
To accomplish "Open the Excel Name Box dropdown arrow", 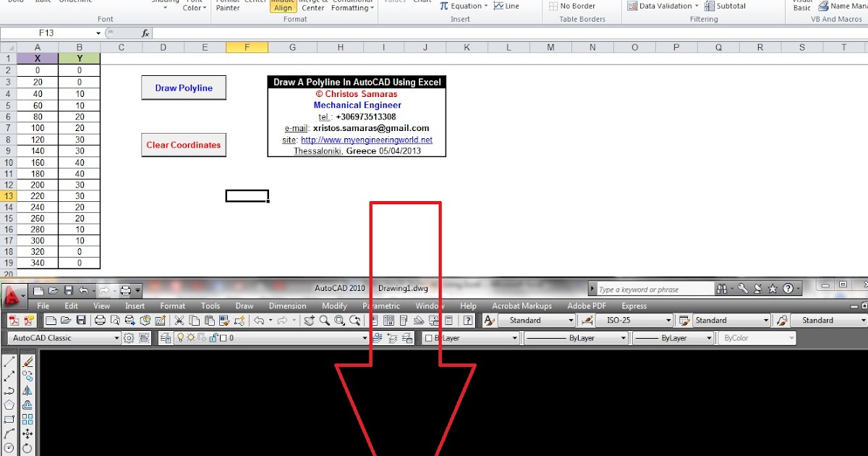I will [98, 33].
